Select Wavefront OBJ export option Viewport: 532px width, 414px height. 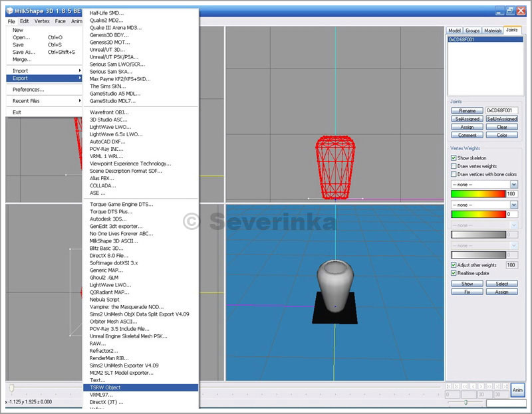coord(109,112)
